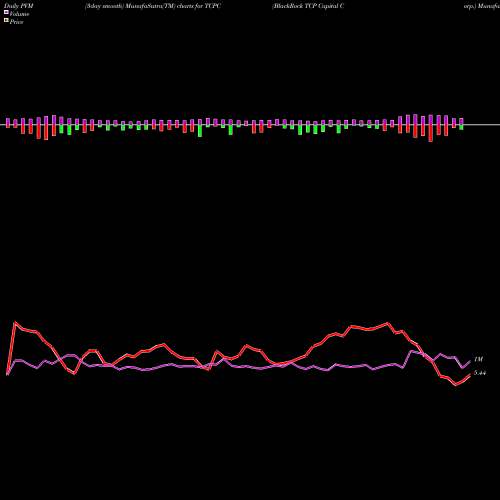Click the 'charts for TCPC' title text
500x500 pixels.
click(199, 6)
